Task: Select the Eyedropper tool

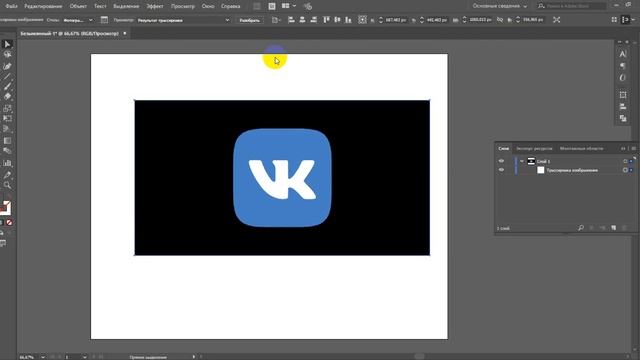Action: [x=7, y=175]
